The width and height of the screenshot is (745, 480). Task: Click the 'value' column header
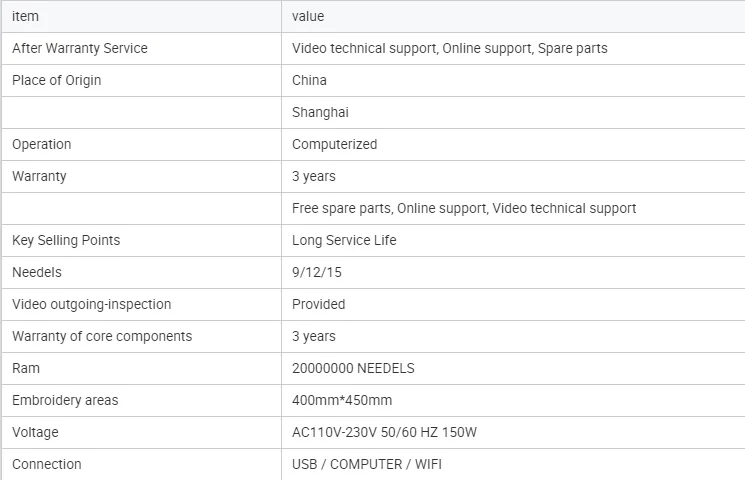(x=513, y=16)
